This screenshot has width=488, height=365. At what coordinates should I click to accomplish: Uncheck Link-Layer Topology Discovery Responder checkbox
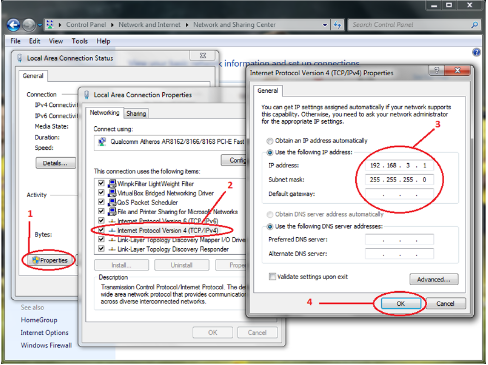[101, 248]
